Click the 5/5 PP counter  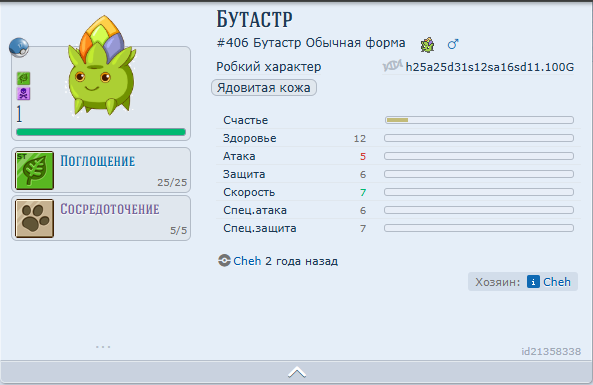click(179, 230)
